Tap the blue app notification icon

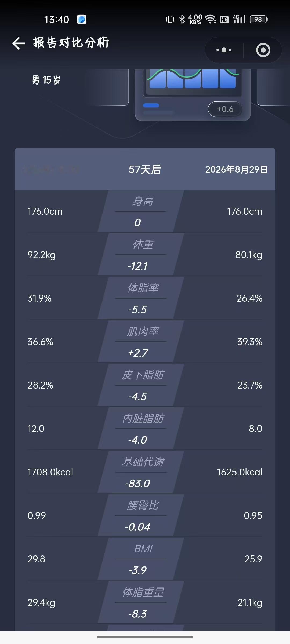pyautogui.click(x=82, y=20)
